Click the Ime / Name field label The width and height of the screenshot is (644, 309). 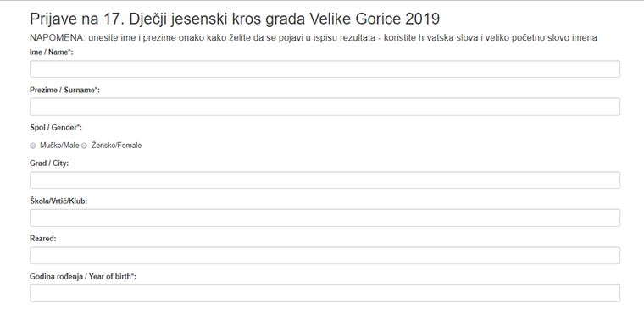[x=52, y=52]
